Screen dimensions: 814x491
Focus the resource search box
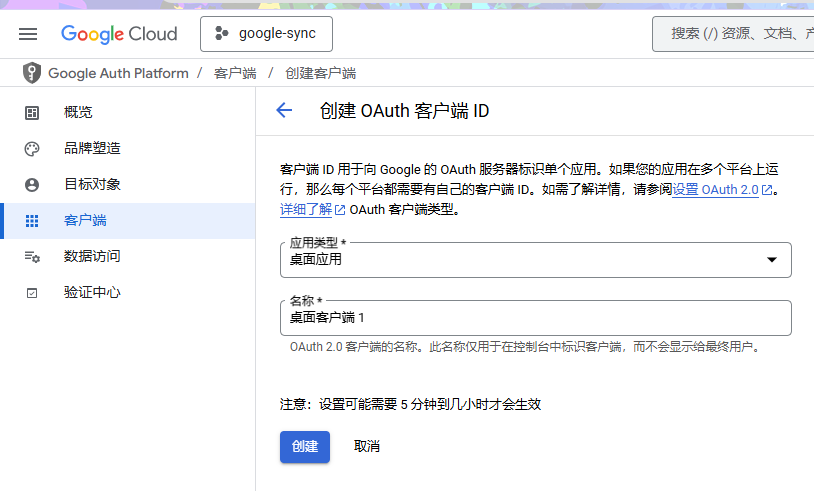click(733, 34)
